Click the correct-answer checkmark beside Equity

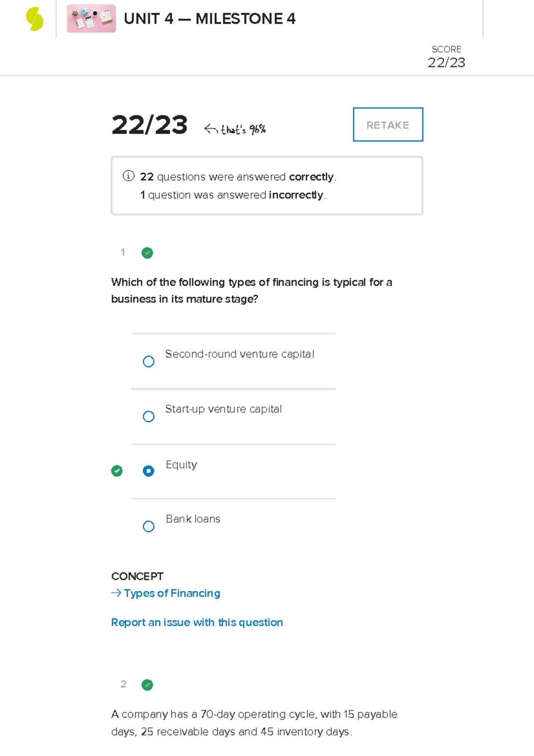click(x=117, y=471)
